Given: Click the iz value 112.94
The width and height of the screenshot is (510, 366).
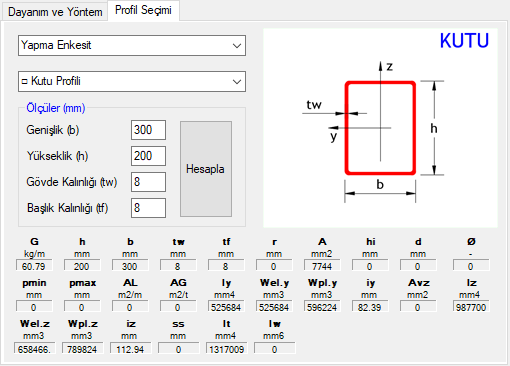Looking at the screenshot, I should [x=131, y=349].
